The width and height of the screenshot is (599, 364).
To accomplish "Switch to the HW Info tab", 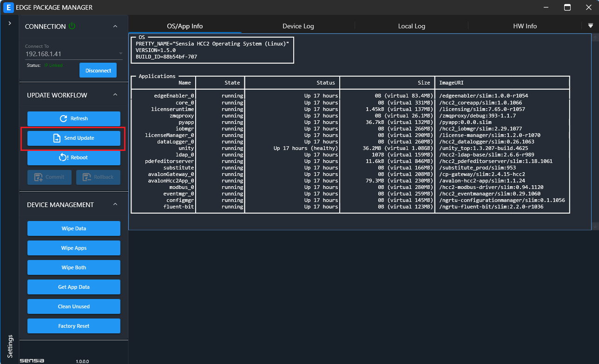I will 525,26.
